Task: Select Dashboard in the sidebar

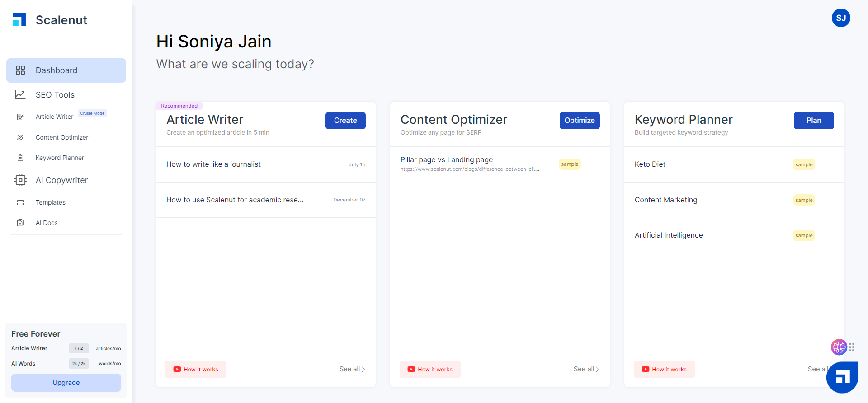Action: pyautogui.click(x=66, y=70)
